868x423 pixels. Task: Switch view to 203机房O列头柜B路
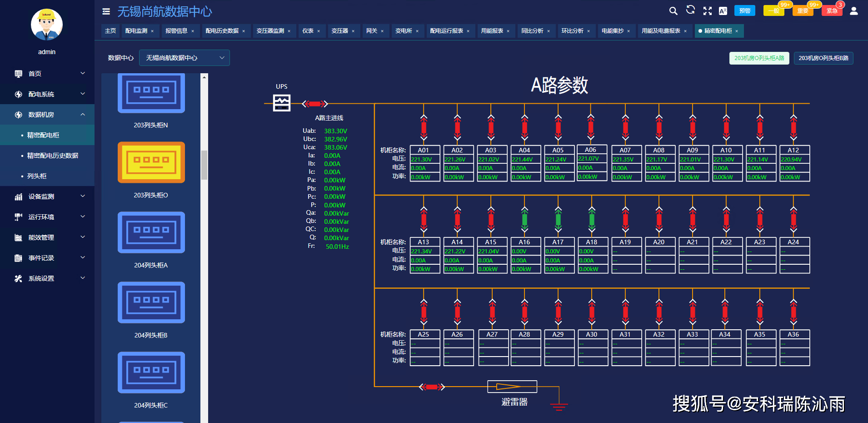tap(823, 58)
